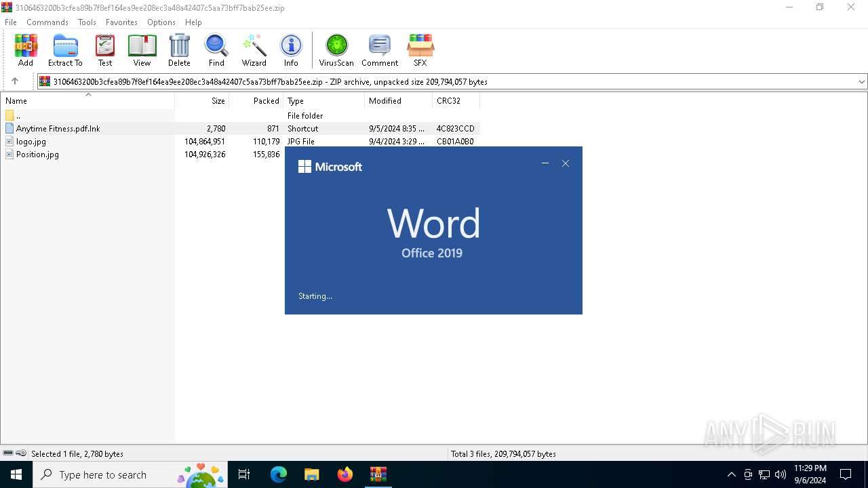The image size is (868, 488).
Task: Open the volume control tray icon
Action: pos(781,474)
